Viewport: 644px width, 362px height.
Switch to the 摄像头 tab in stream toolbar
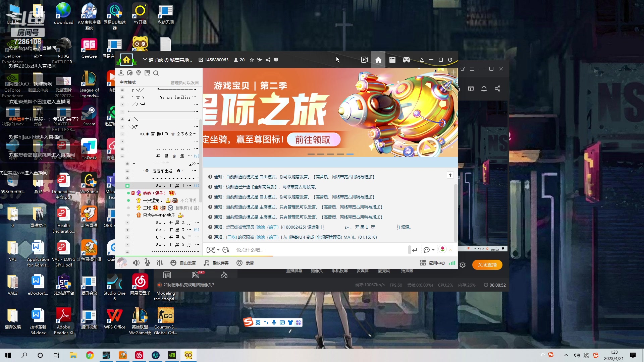pyautogui.click(x=317, y=271)
